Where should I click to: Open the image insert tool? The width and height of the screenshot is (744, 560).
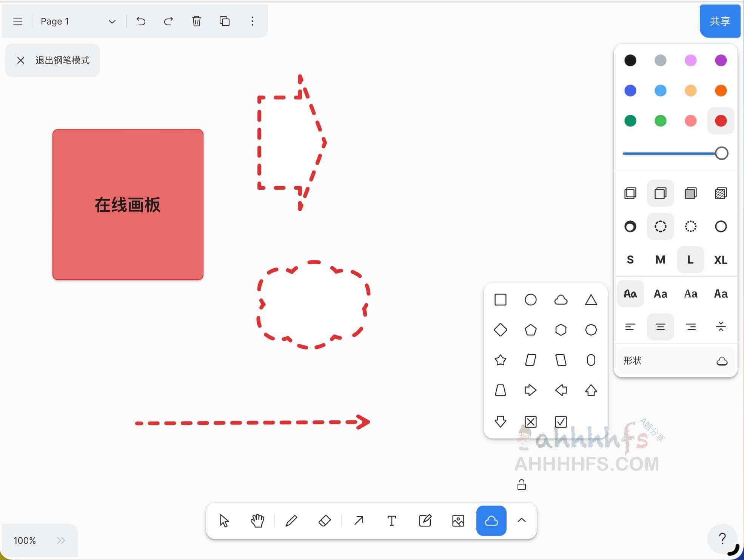coord(457,520)
